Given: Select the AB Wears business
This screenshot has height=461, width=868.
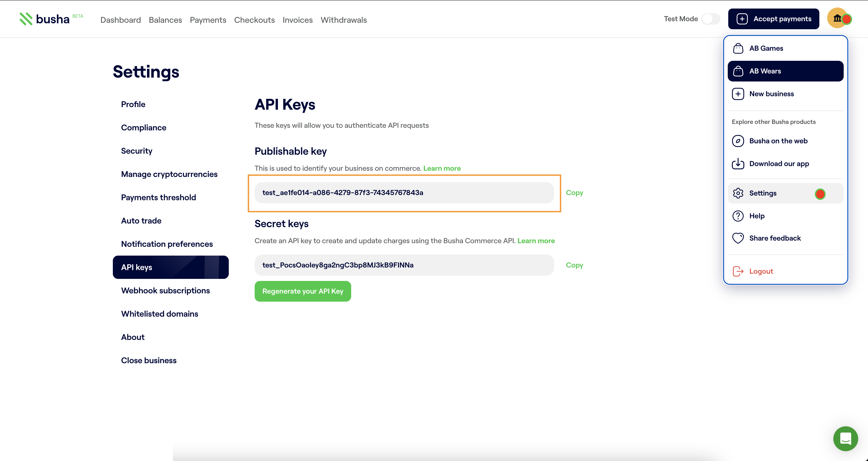Looking at the screenshot, I should pyautogui.click(x=785, y=71).
